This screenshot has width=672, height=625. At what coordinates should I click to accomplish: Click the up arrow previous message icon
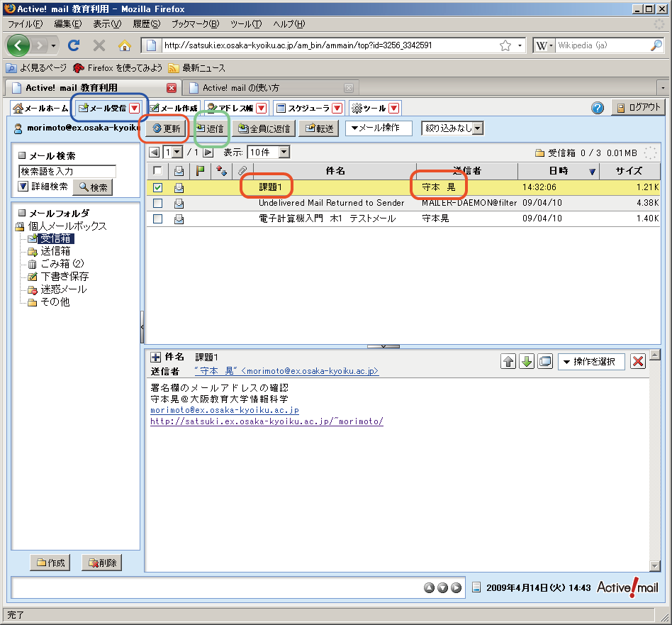coord(508,361)
